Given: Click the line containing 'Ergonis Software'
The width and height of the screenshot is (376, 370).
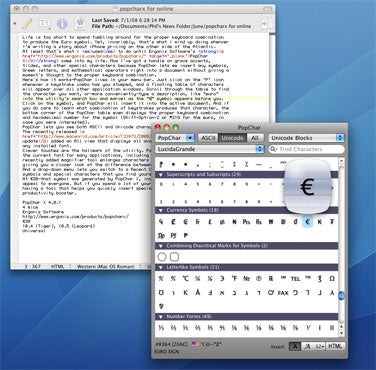Looking at the screenshot, I should coord(43,212).
